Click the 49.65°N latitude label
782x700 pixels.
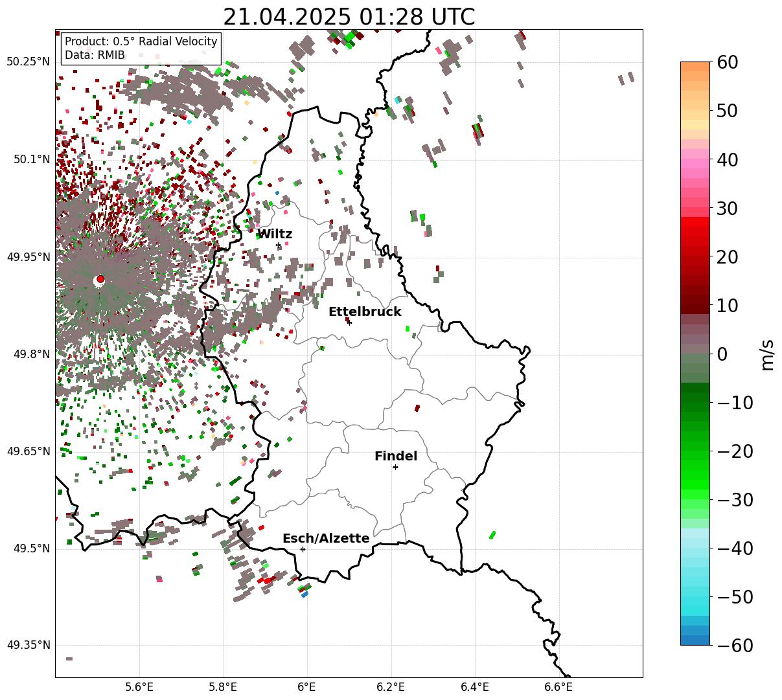[x=28, y=451]
